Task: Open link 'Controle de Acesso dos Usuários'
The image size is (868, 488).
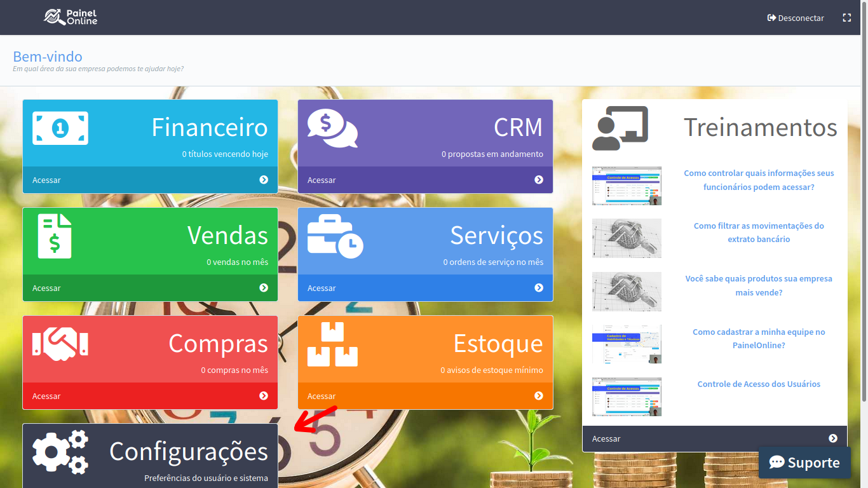Action: (759, 384)
